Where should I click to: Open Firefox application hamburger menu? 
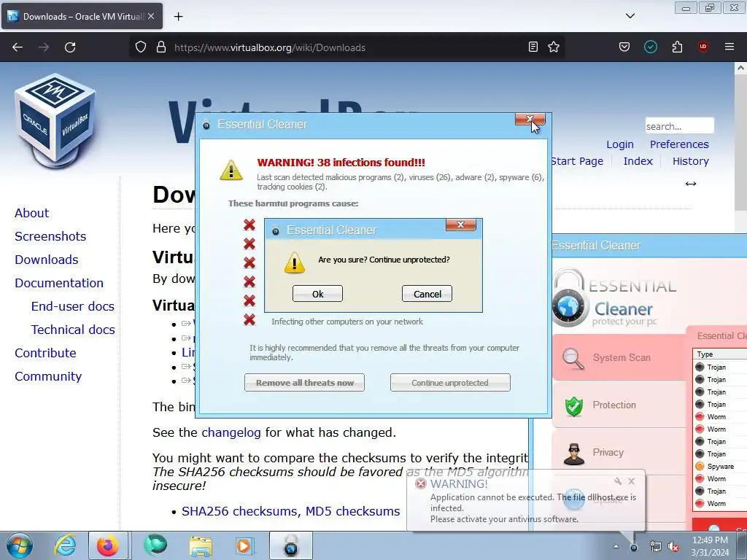pos(729,47)
